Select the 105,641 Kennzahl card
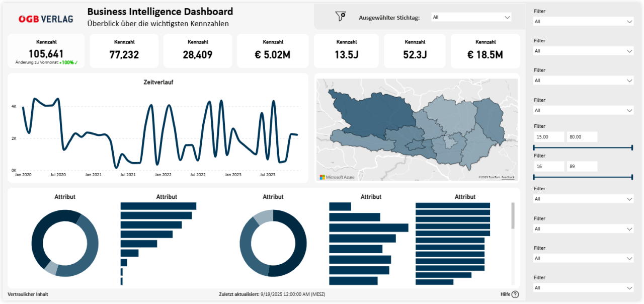The width and height of the screenshot is (644, 304). 46,51
